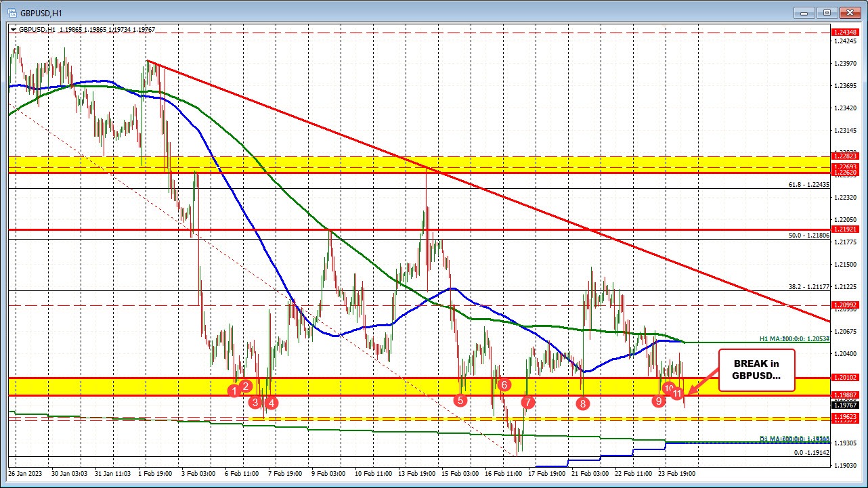Click numbered marker 1 below the yellow zone
This screenshot has width=868, height=488.
pyautogui.click(x=234, y=391)
